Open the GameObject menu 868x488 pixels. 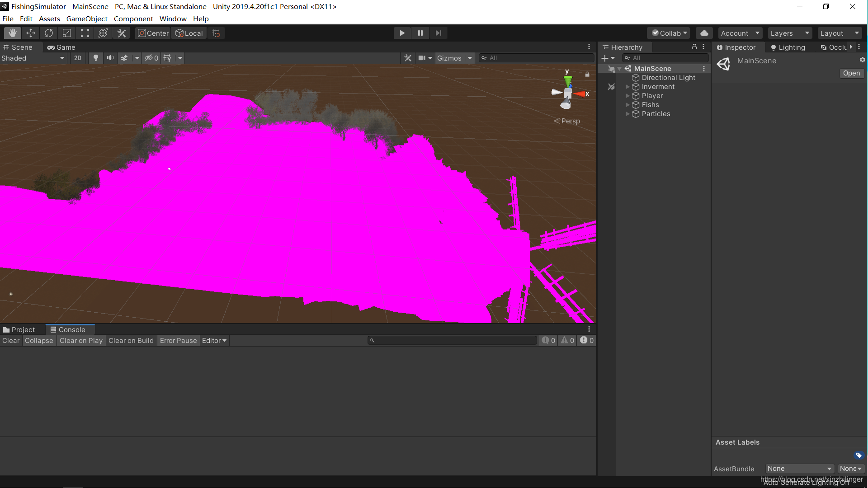(87, 19)
